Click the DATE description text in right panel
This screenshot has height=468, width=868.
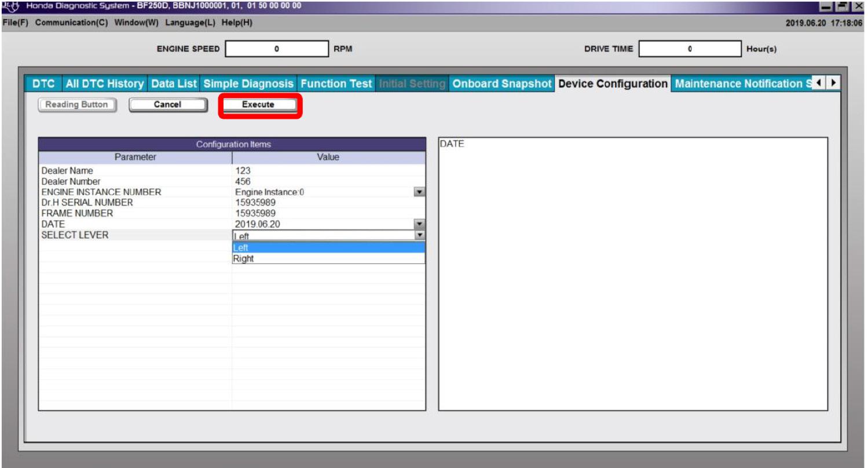452,144
